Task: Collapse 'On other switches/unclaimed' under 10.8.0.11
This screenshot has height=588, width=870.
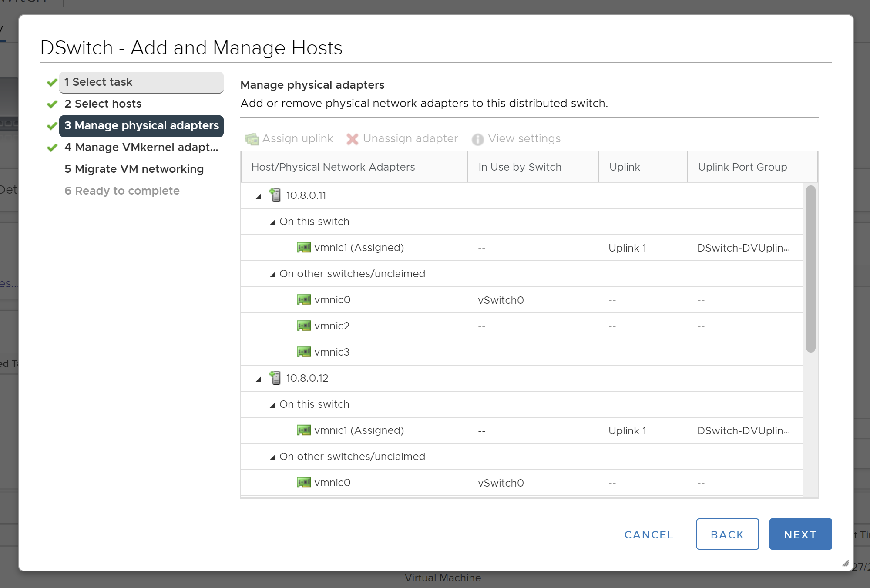Action: tap(272, 275)
